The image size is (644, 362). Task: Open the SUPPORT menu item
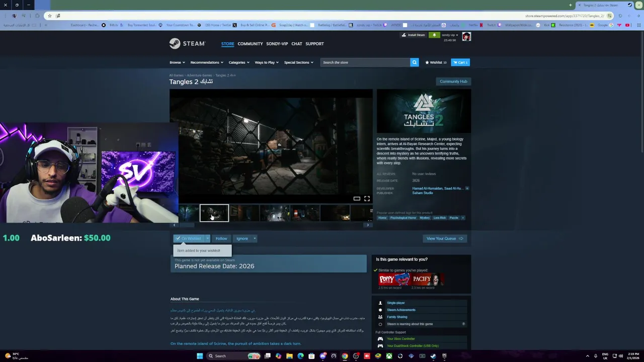point(314,44)
